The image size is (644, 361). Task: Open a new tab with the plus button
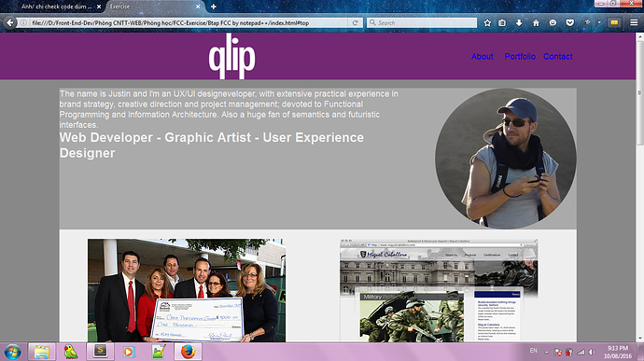point(214,7)
